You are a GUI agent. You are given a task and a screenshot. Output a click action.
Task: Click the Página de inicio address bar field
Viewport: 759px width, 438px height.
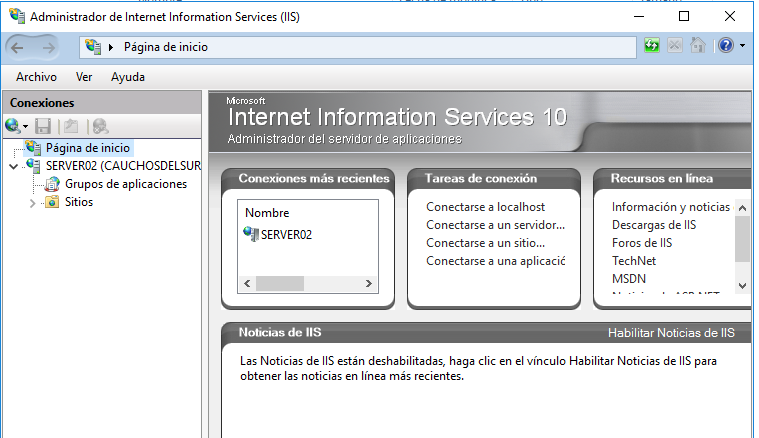(x=357, y=47)
